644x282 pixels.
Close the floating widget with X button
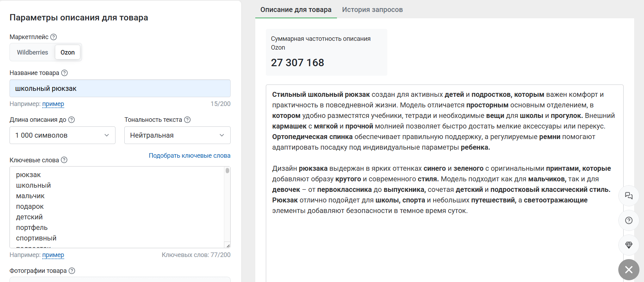tap(629, 270)
